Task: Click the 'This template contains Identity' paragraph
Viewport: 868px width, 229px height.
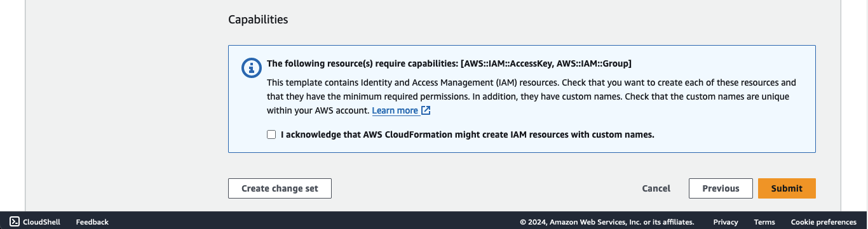Action: click(x=531, y=96)
